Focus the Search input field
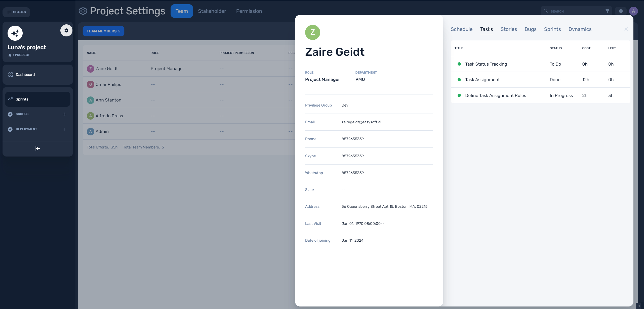The height and width of the screenshot is (309, 644). [576, 11]
